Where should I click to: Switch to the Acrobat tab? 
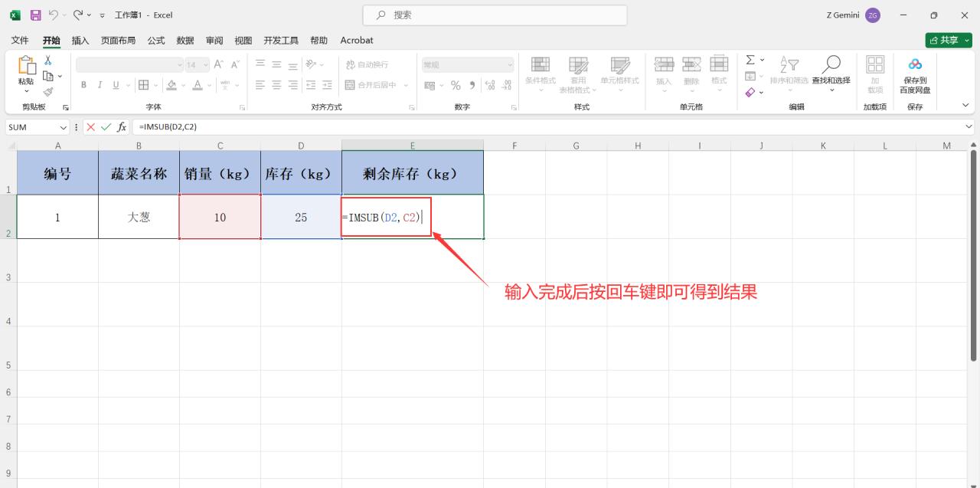click(x=357, y=40)
